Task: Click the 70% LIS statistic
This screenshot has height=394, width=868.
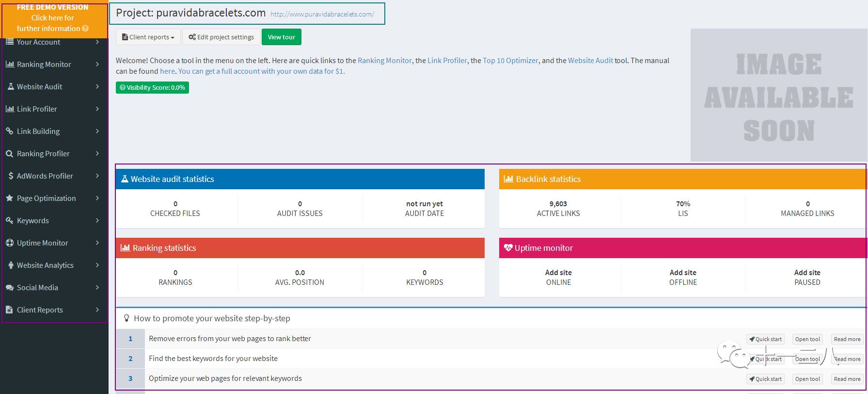Action: coord(683,208)
